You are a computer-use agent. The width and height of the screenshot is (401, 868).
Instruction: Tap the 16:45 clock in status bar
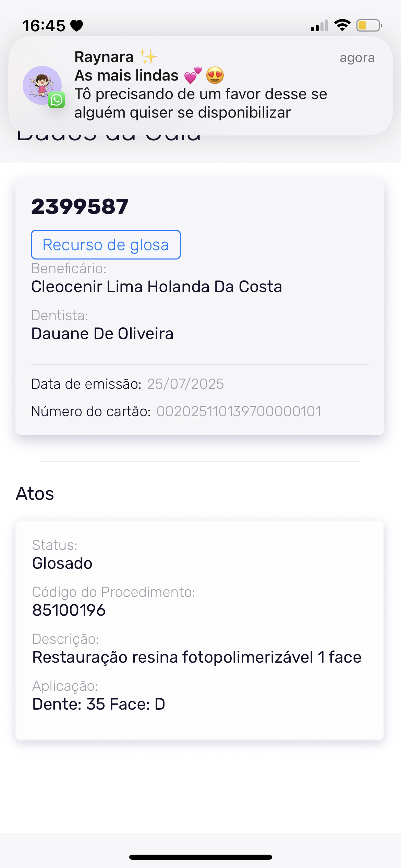tap(44, 26)
